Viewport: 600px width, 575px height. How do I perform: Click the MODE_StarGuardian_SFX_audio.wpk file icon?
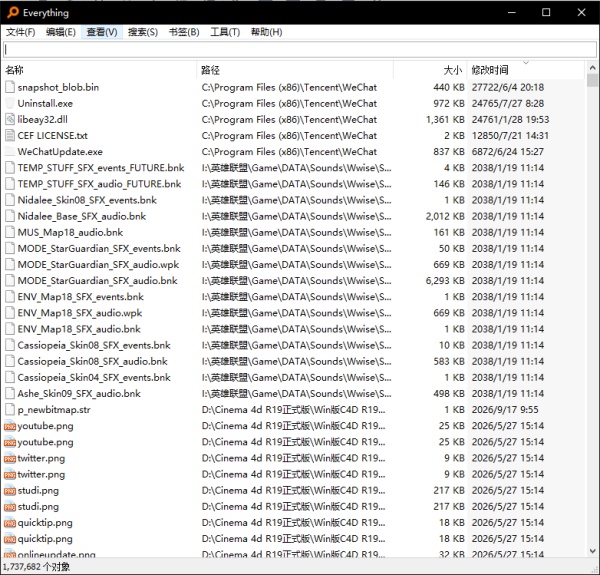point(10,264)
